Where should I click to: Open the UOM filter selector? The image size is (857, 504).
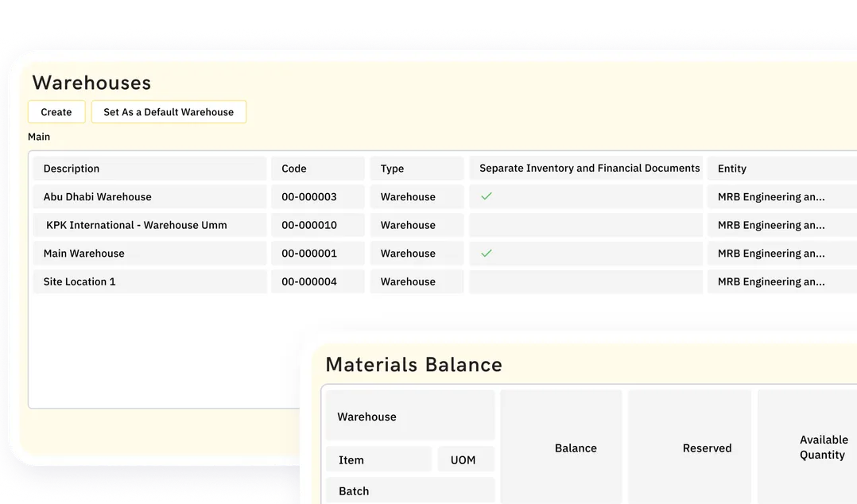point(465,459)
